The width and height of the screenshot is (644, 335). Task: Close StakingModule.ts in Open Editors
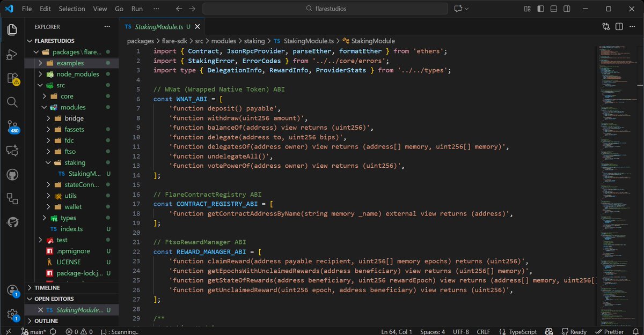coord(40,310)
